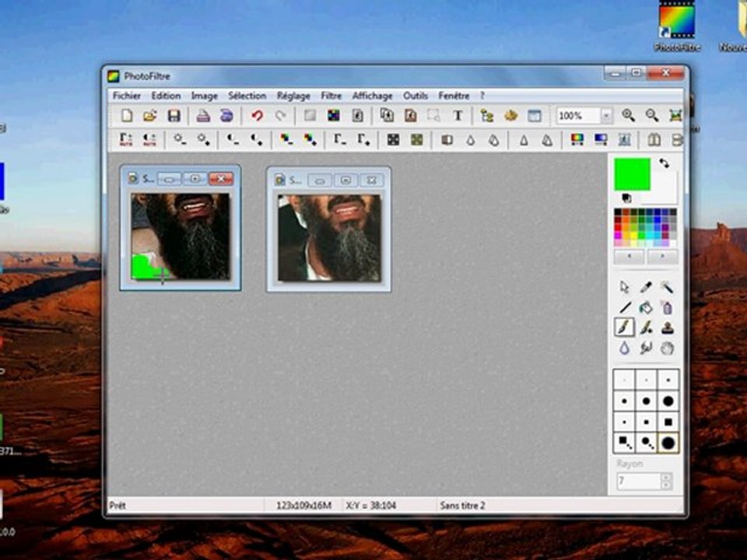This screenshot has width=747, height=560.
Task: Expand the 100% zoom dropdown
Action: pos(606,115)
